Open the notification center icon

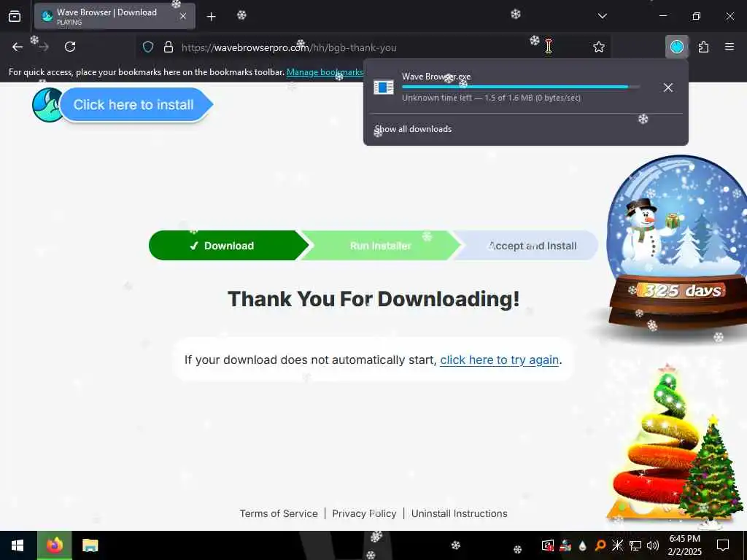[x=723, y=545]
